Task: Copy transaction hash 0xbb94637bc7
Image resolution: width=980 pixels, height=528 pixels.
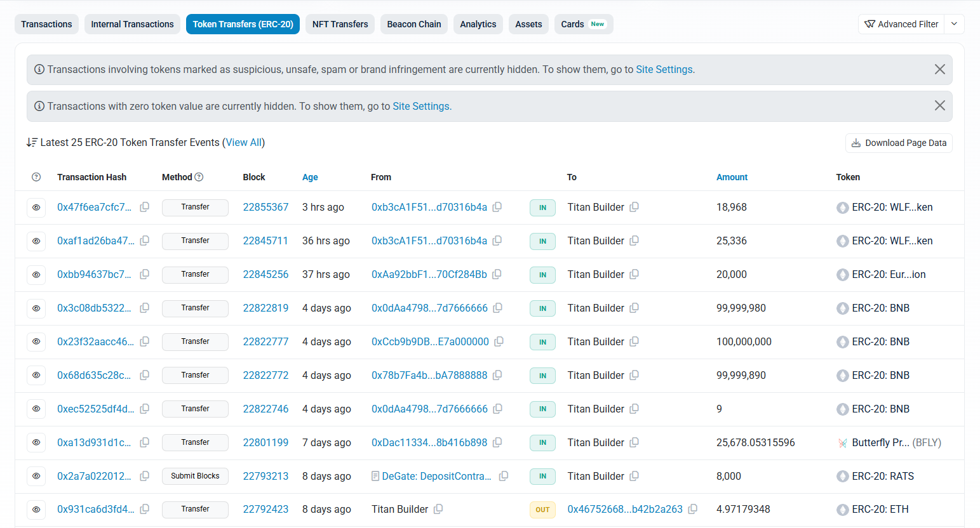Action: (x=145, y=274)
